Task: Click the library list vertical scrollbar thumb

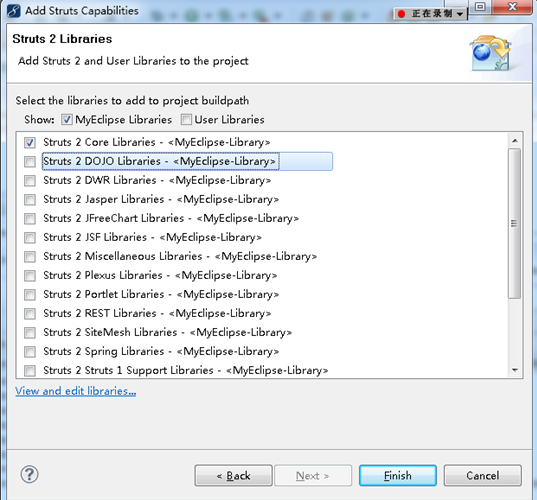Action: tap(514, 224)
